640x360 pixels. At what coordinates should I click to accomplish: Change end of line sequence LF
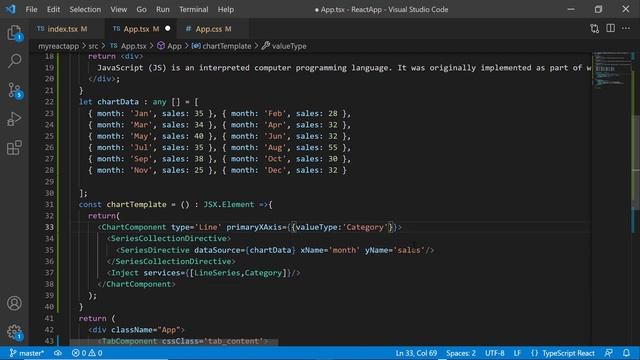[x=517, y=353]
